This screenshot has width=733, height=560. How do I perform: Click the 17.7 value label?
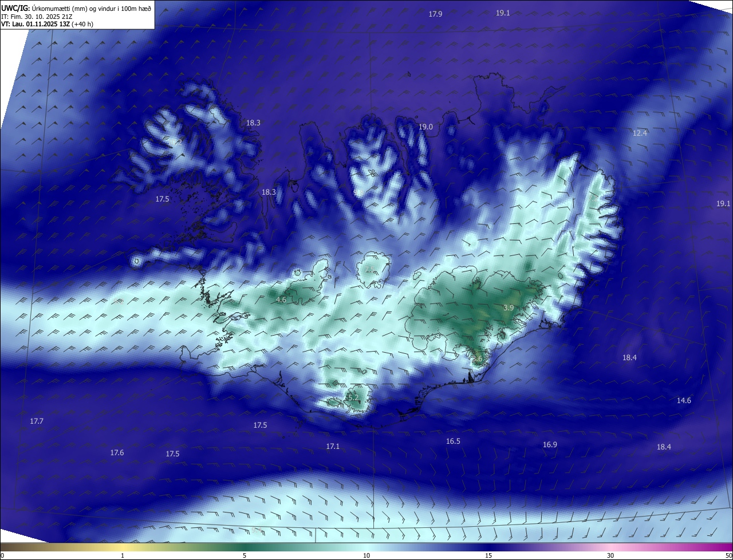coord(37,421)
